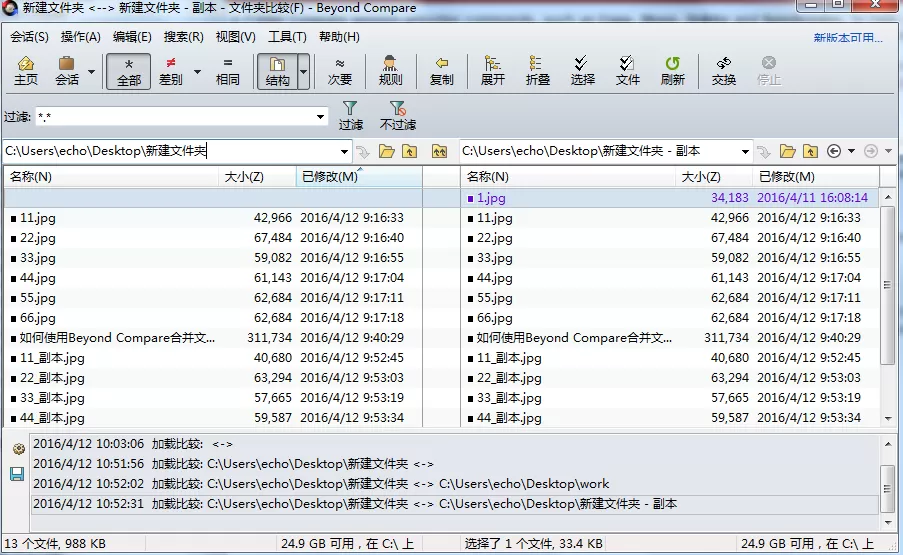903x555 pixels.
Task: Click the 不过滤 remove-filter icon
Action: click(397, 116)
